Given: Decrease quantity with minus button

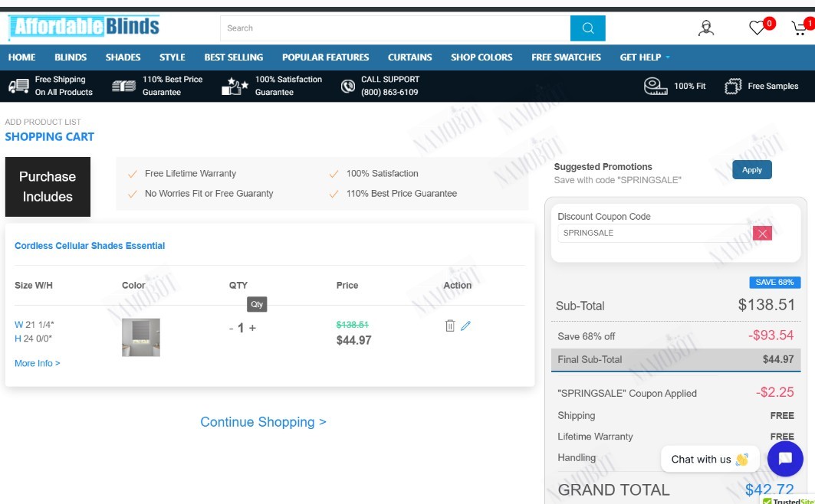Looking at the screenshot, I should (232, 328).
